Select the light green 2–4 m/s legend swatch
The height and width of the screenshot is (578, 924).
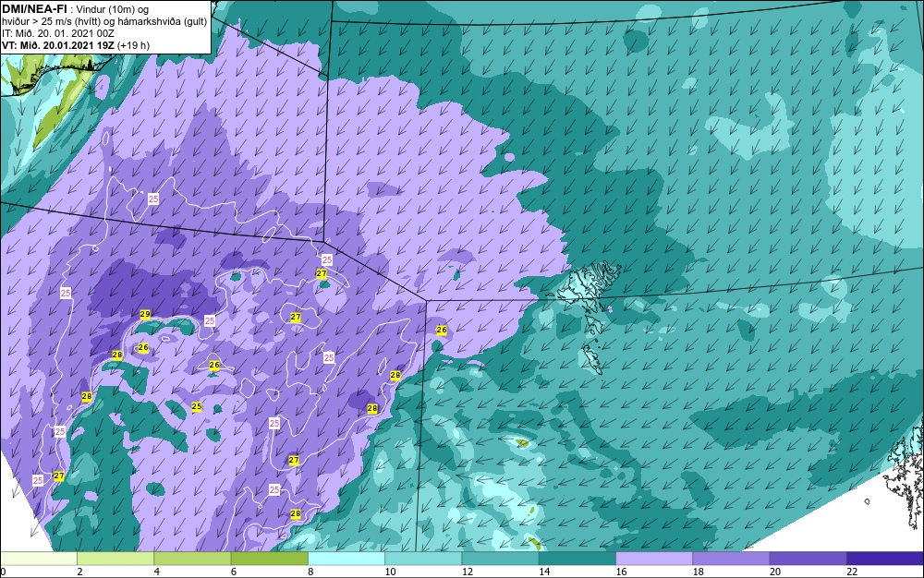pos(115,558)
